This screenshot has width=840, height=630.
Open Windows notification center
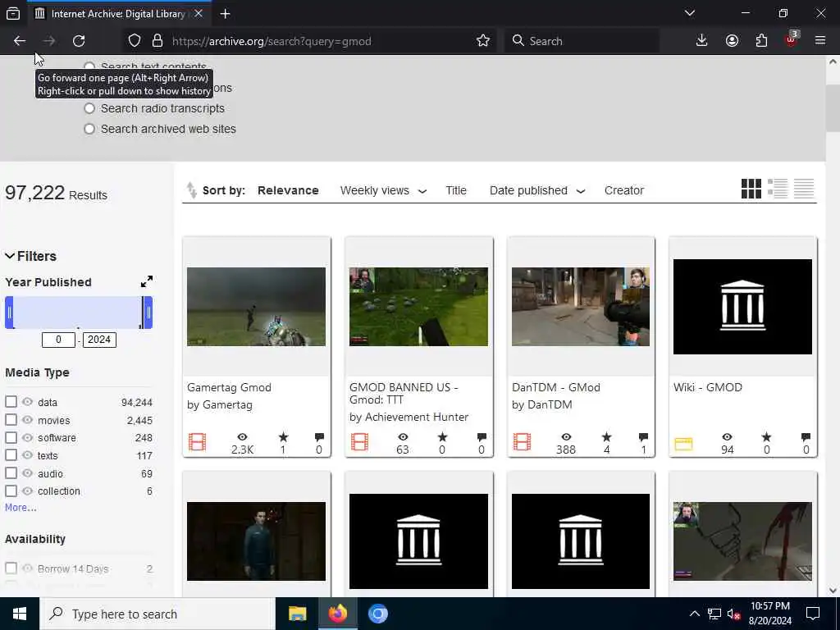point(813,614)
